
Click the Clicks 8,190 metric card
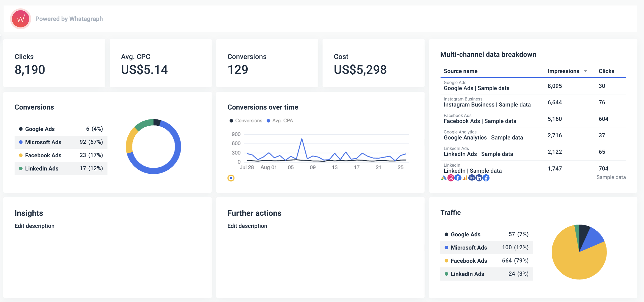point(54,63)
